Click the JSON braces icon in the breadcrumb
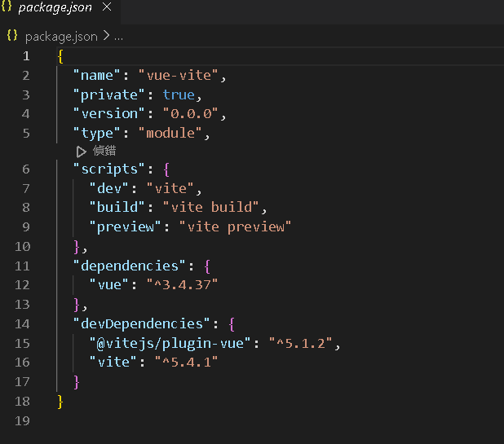 [x=12, y=35]
